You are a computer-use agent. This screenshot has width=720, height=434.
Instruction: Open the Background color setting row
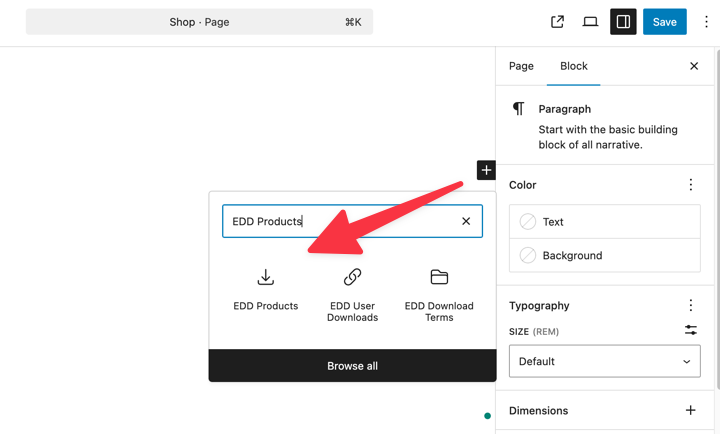(605, 255)
